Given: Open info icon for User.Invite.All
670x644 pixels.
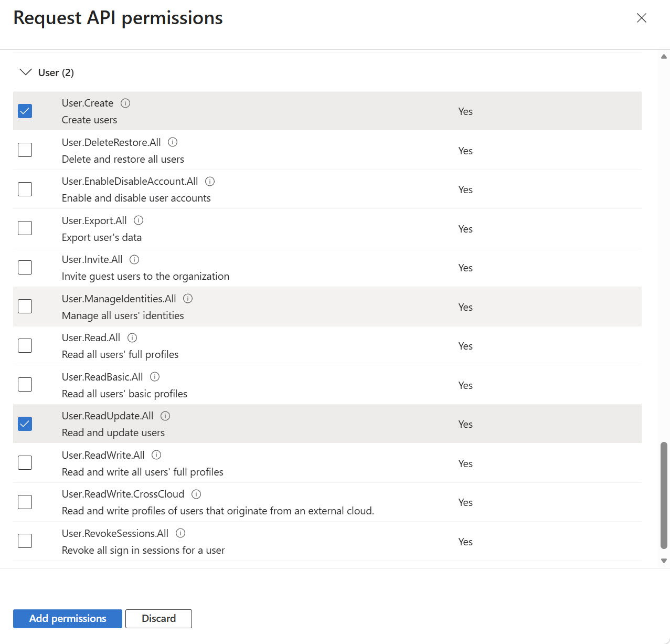Looking at the screenshot, I should (x=134, y=260).
